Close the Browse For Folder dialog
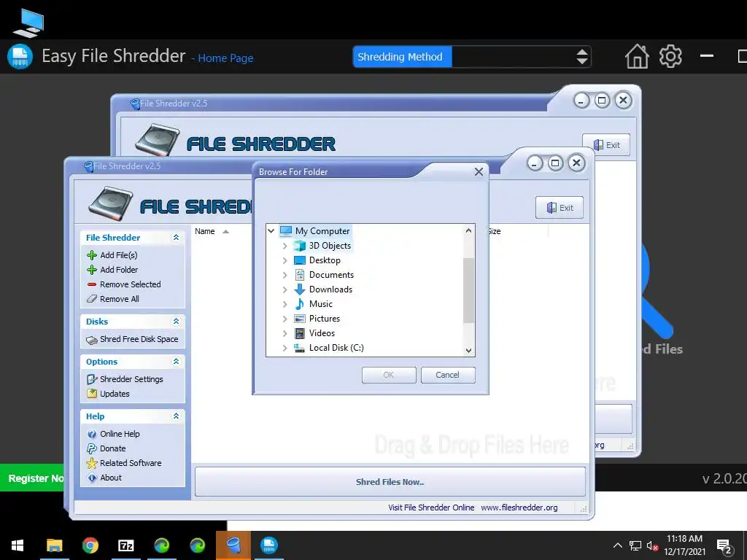 coord(479,171)
